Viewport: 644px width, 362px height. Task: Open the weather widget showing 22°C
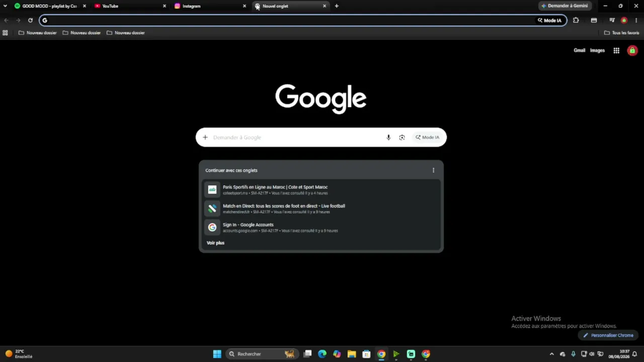point(19,354)
